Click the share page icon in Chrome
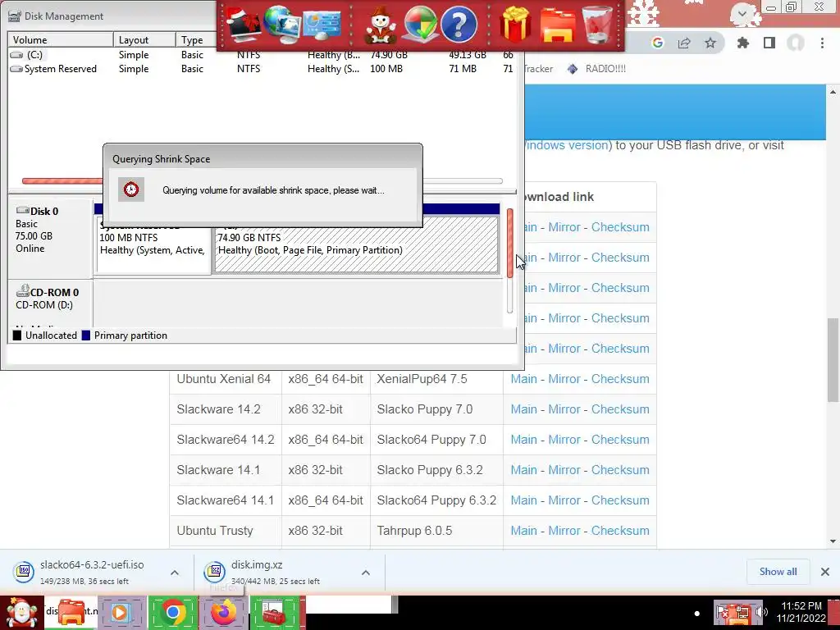The height and width of the screenshot is (630, 840). click(x=684, y=43)
